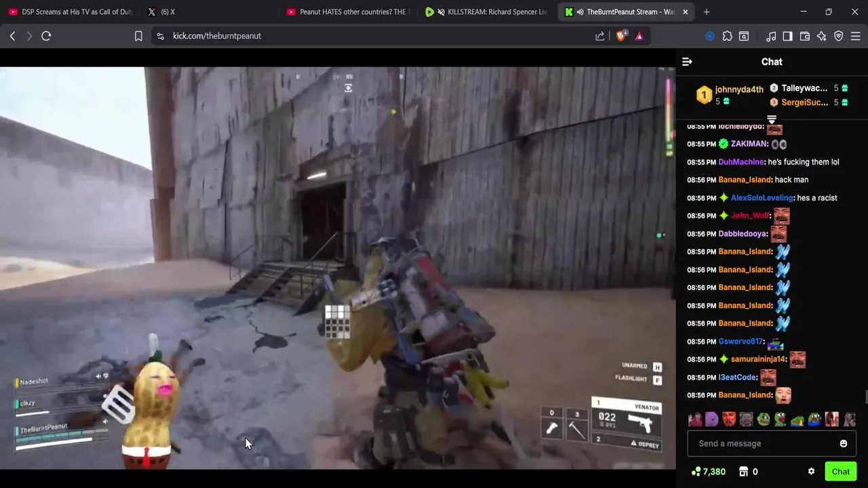Open Leo AI sparkle icon

pos(822,36)
